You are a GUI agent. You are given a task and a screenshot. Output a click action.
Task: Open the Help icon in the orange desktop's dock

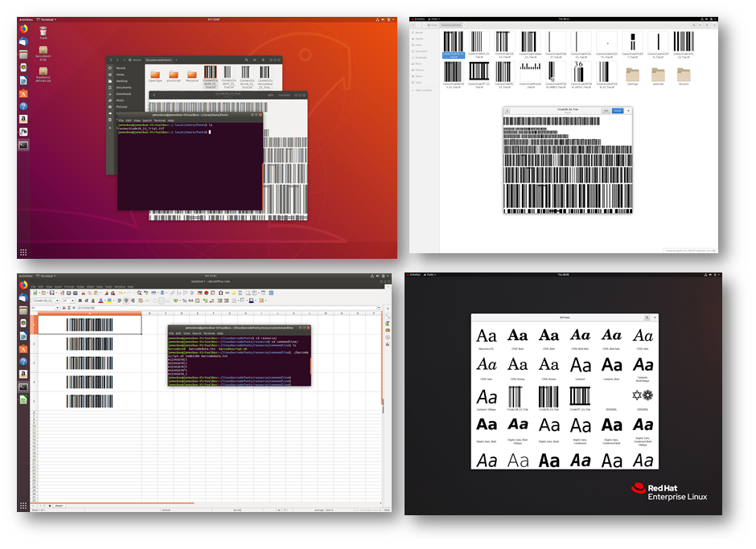[x=23, y=106]
